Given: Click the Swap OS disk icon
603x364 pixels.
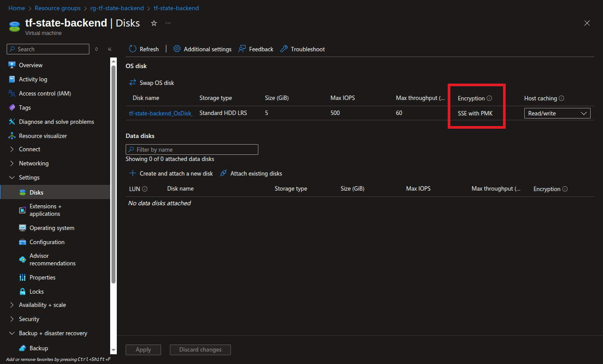Looking at the screenshot, I should 133,83.
